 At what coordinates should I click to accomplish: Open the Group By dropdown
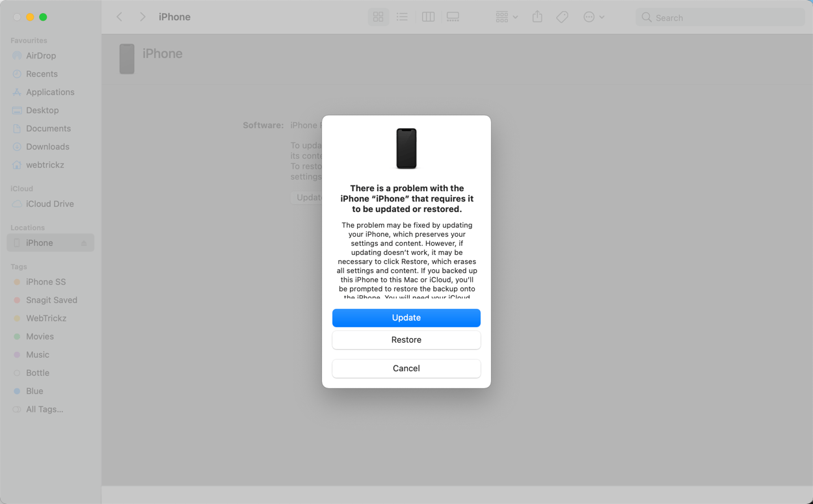(506, 17)
